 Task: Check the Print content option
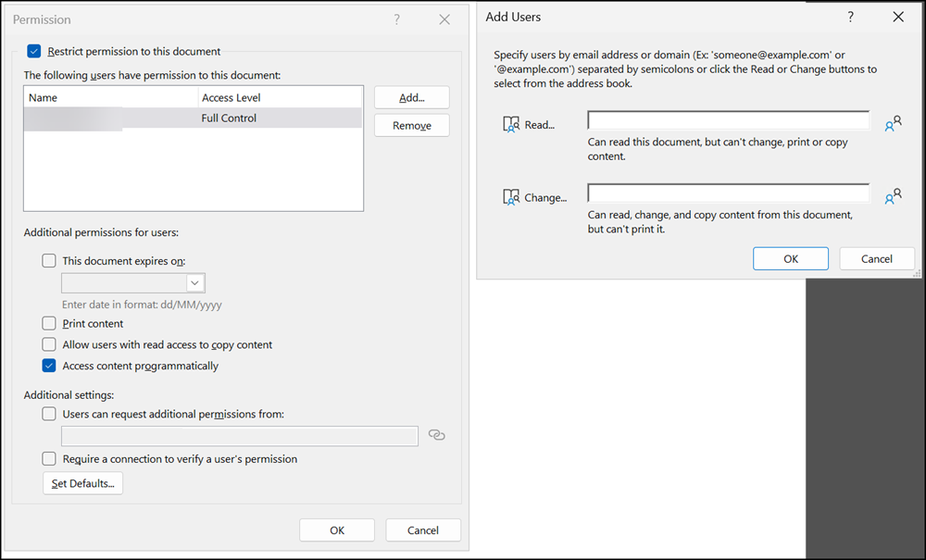click(49, 323)
